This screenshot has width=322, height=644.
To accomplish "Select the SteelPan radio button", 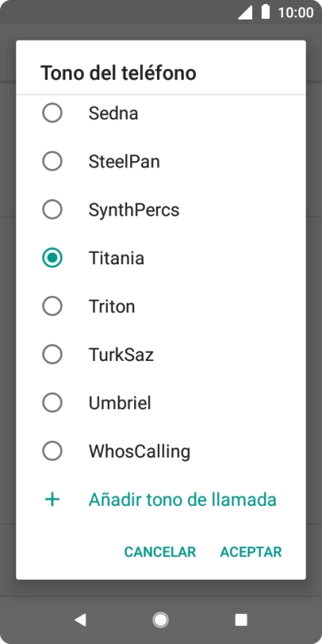I will [52, 162].
